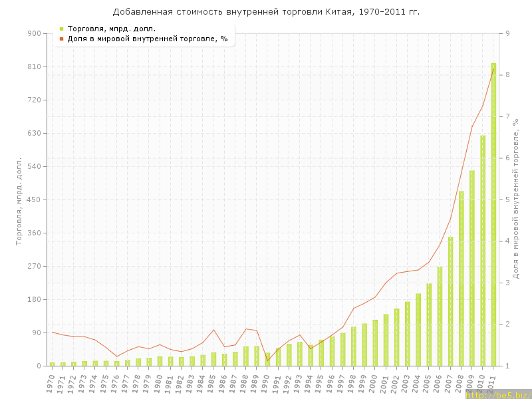
Task: Click the 9 value on the right axis
Action: 507,33
